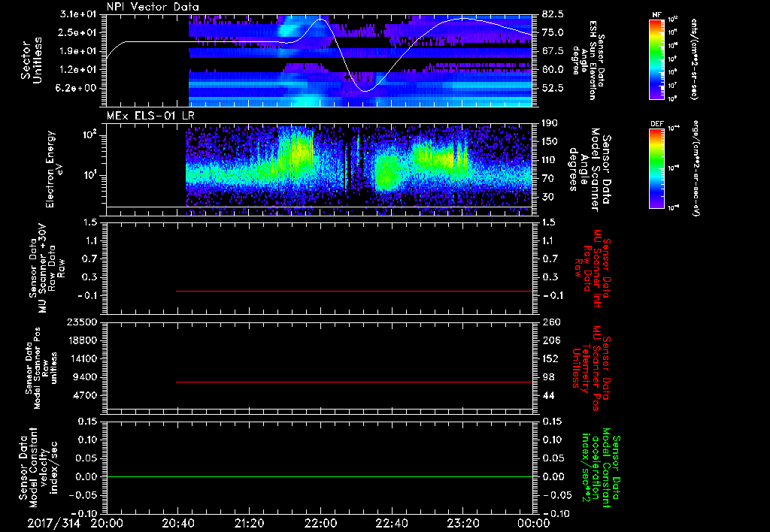Image resolution: width=770 pixels, height=532 pixels.
Task: Click the '44' telemetry tick value
Action: click(x=548, y=395)
